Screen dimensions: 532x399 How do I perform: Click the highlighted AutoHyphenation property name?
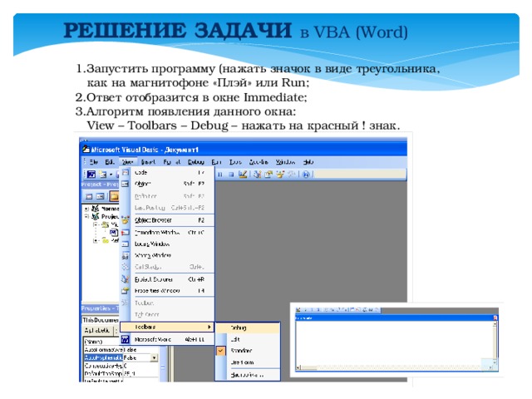[x=103, y=358]
